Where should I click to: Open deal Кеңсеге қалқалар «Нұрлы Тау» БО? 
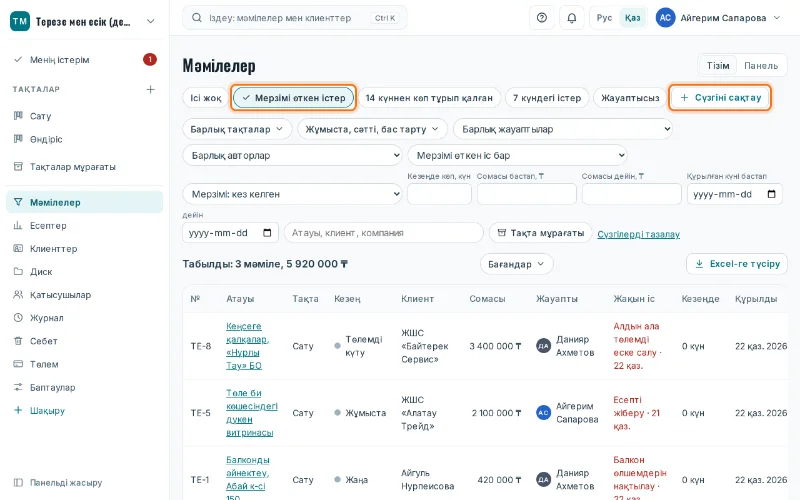247,346
